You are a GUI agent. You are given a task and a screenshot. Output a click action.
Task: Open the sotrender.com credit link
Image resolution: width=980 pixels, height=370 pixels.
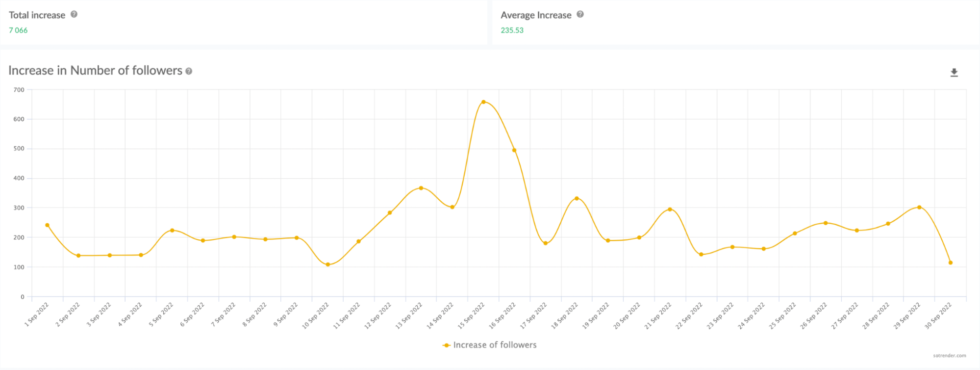(949, 356)
